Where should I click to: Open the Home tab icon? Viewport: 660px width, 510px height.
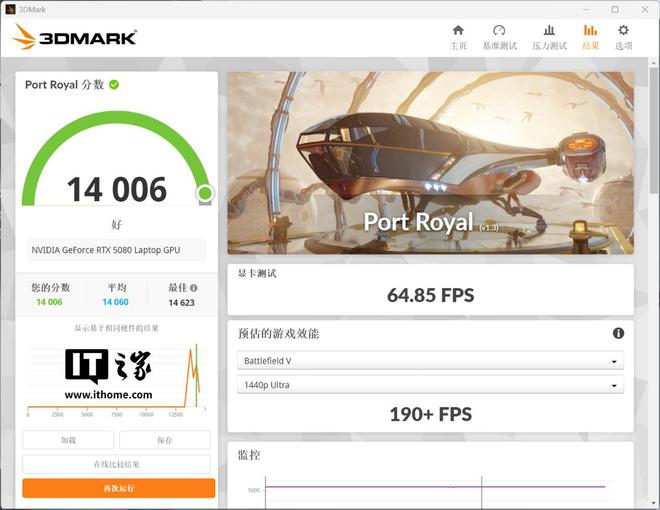coord(458,37)
